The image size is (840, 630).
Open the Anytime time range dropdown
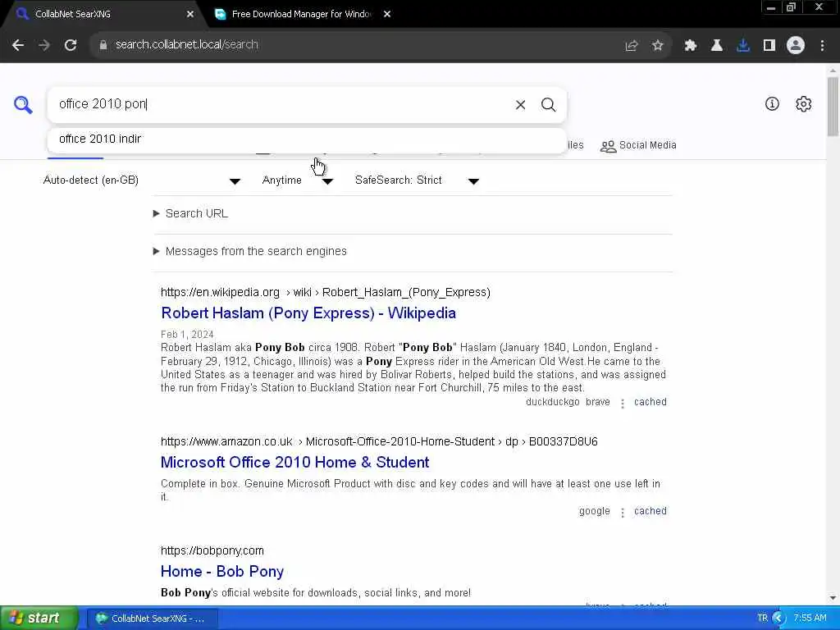297,180
